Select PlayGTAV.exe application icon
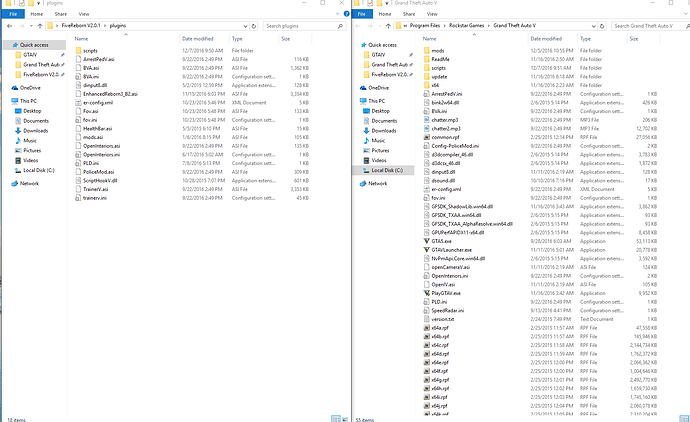The height and width of the screenshot is (422, 690). 426,293
